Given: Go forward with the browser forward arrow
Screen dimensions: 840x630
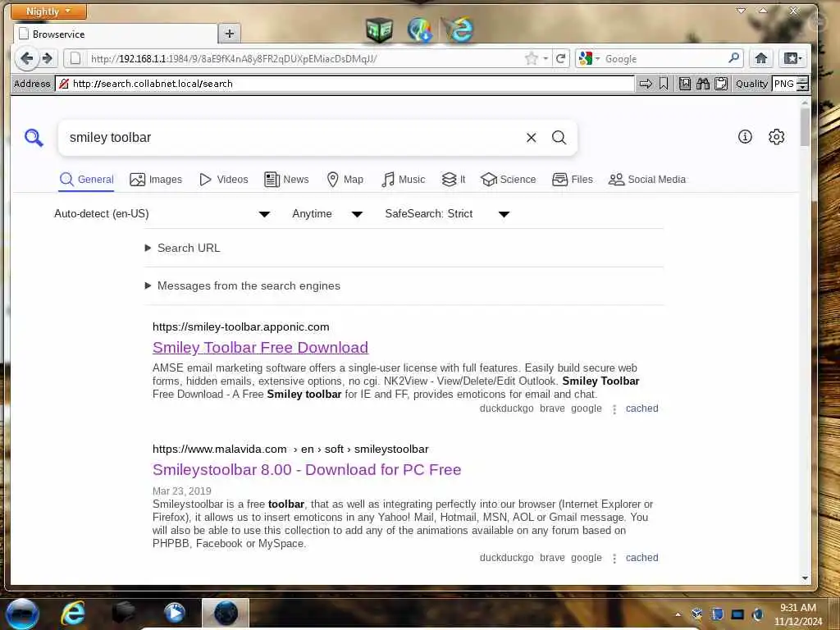Looking at the screenshot, I should click(x=47, y=58).
